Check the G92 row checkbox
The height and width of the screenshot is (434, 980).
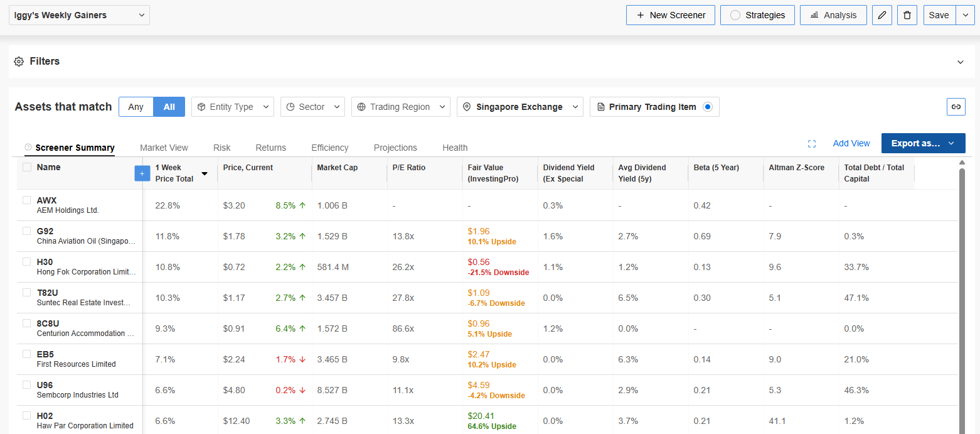point(27,231)
